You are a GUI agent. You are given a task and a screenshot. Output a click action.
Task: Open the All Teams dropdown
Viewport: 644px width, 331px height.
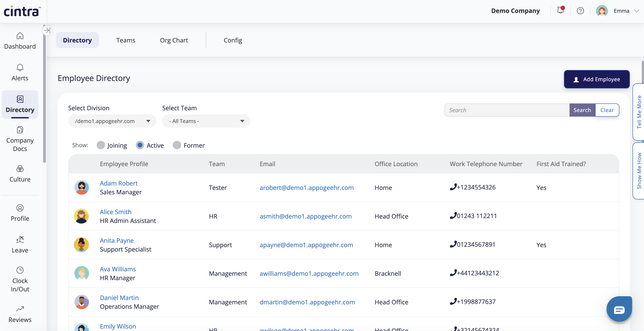[206, 121]
